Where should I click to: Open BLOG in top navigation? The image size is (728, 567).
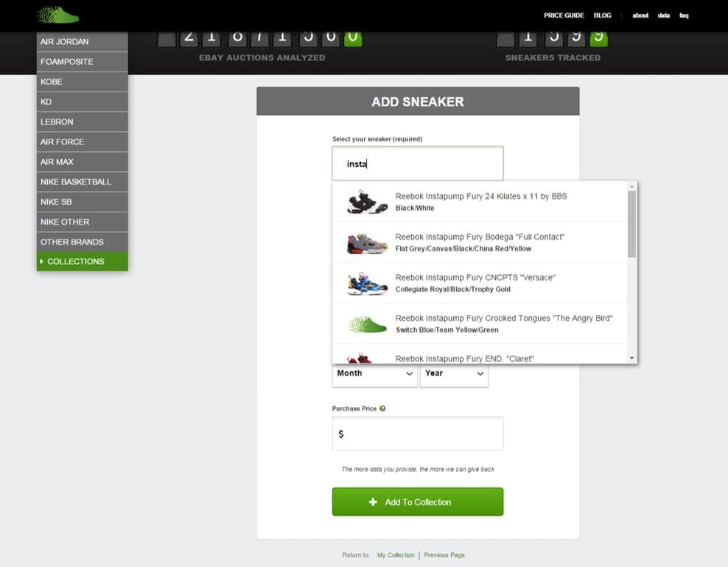602,15
